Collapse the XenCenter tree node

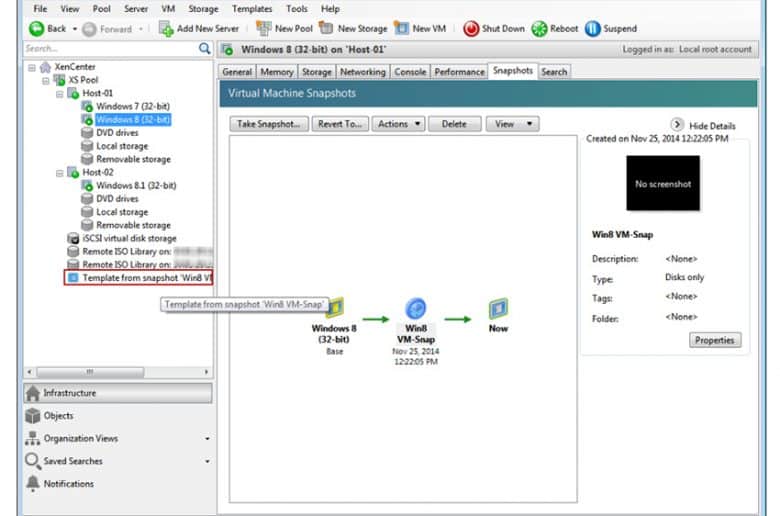tap(32, 67)
